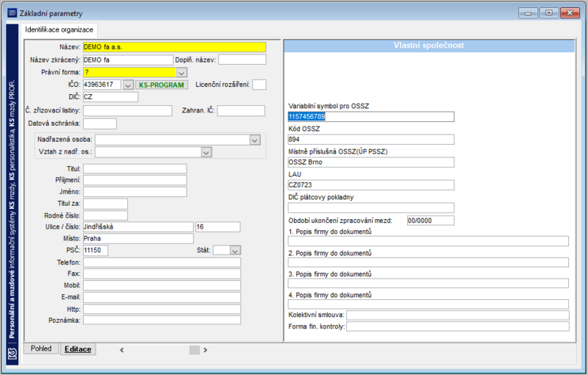Click the Místo field with Praha

138,238
